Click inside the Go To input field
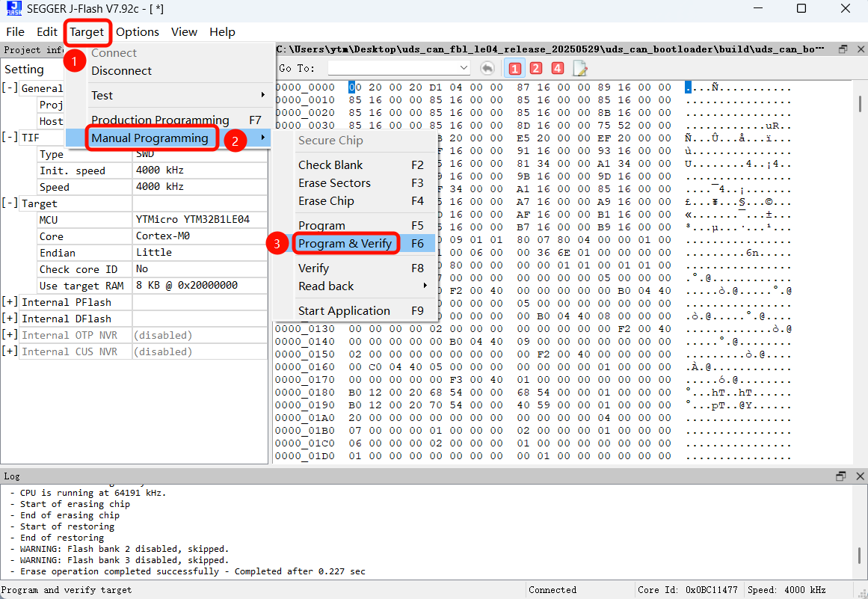The width and height of the screenshot is (868, 599). [x=396, y=68]
